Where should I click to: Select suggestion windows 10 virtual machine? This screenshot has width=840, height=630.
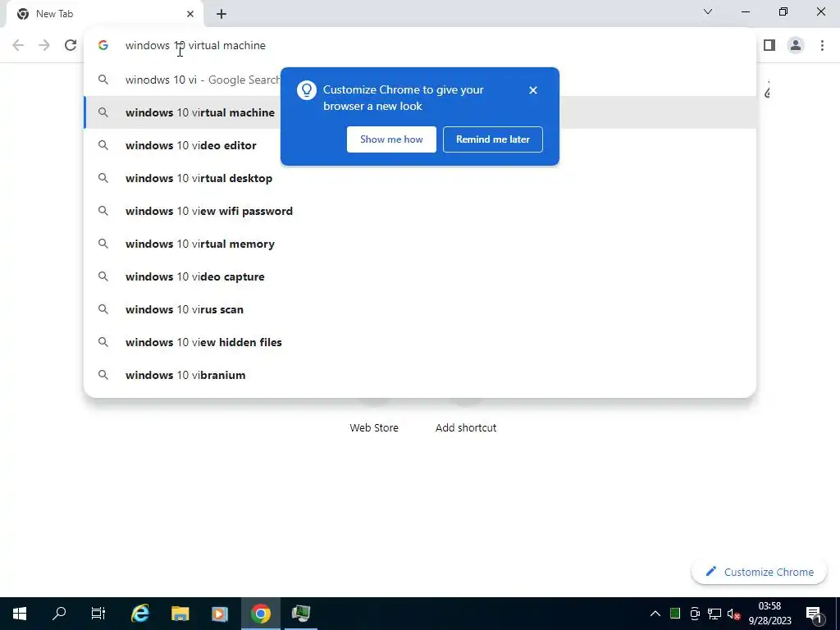(420, 112)
